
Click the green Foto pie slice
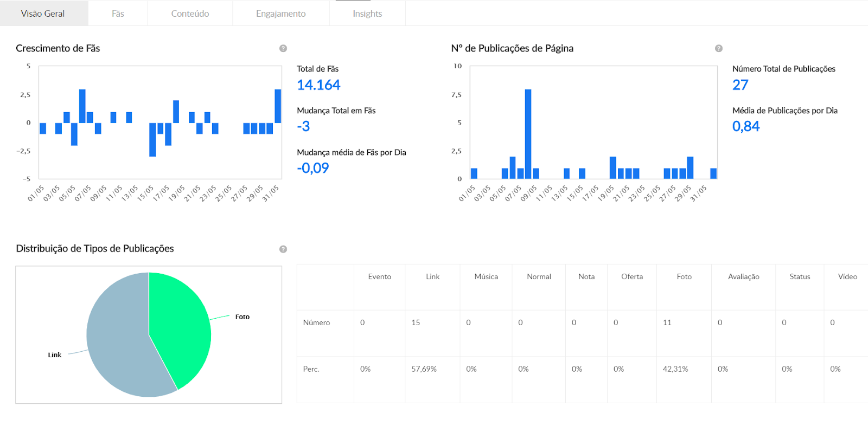(179, 325)
